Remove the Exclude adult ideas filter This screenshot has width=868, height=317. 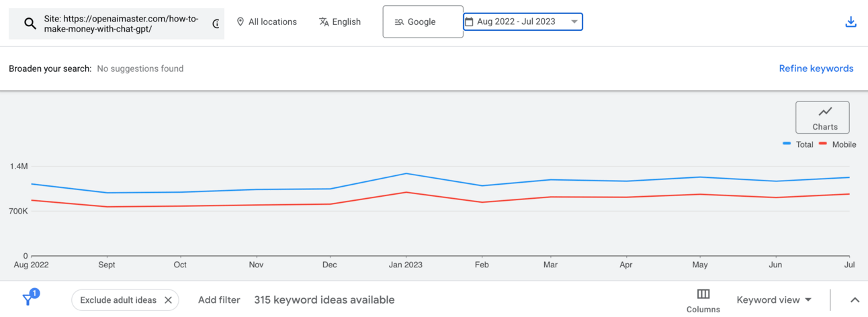[168, 300]
